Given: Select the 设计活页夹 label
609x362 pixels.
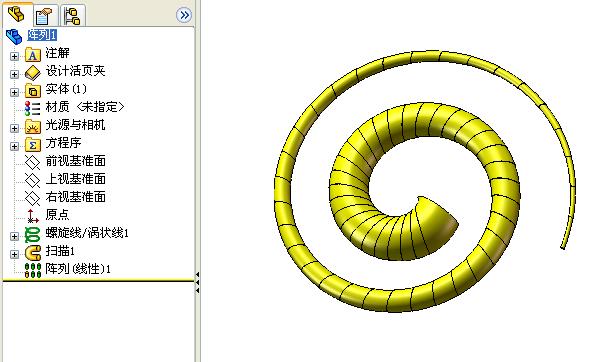Looking at the screenshot, I should (x=75, y=71).
